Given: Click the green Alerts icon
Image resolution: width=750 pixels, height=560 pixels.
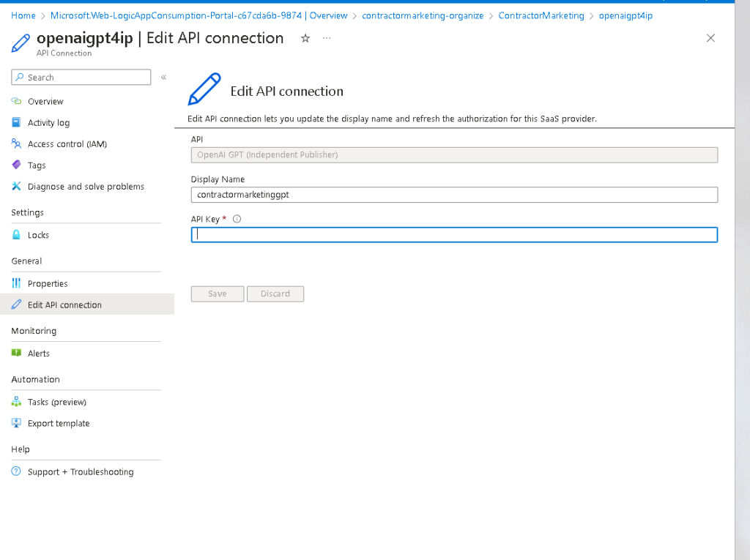Looking at the screenshot, I should [16, 353].
